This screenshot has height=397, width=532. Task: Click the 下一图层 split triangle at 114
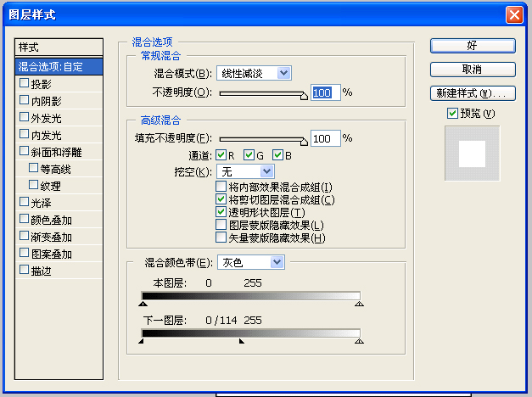click(x=241, y=341)
